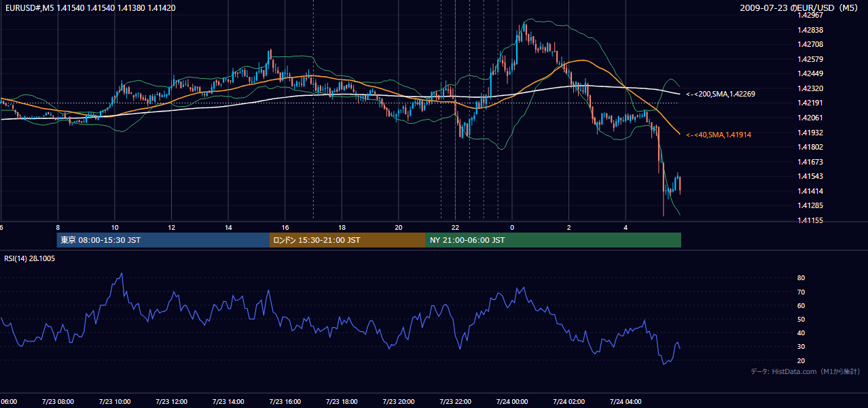
Task: Click the 1.42967 price axis label
Action: point(811,15)
